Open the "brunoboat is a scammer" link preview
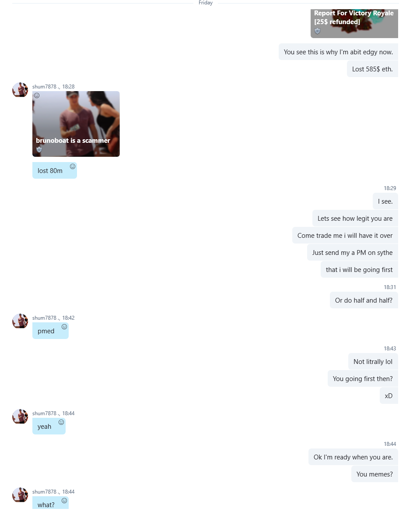Viewport: 420px width, 526px height. [x=76, y=124]
